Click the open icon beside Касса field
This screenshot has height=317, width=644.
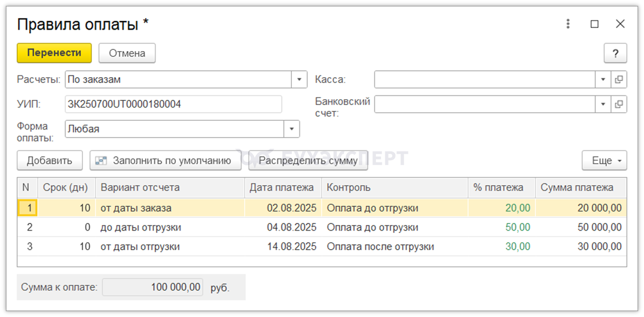pos(619,80)
